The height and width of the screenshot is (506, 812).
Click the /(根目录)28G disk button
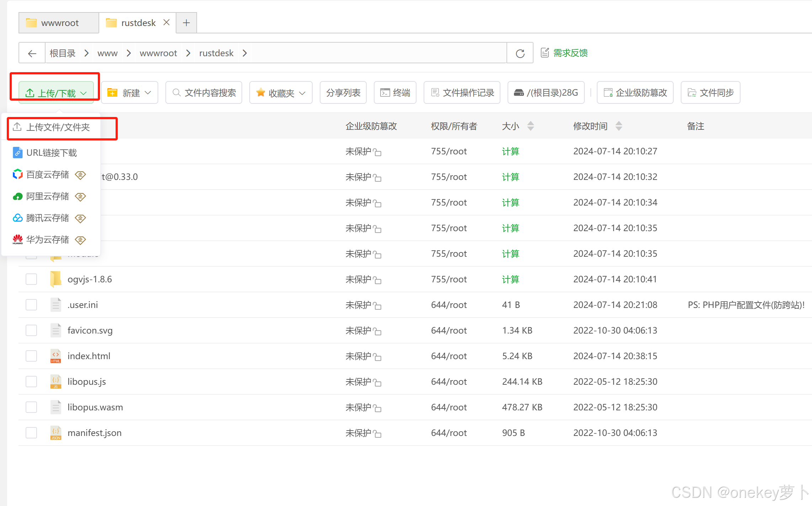pyautogui.click(x=546, y=93)
